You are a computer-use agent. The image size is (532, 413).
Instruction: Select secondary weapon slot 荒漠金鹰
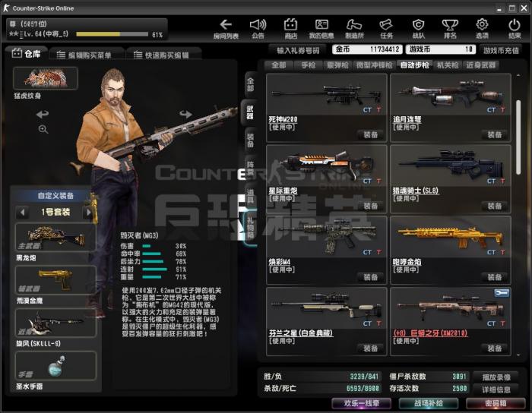55,280
